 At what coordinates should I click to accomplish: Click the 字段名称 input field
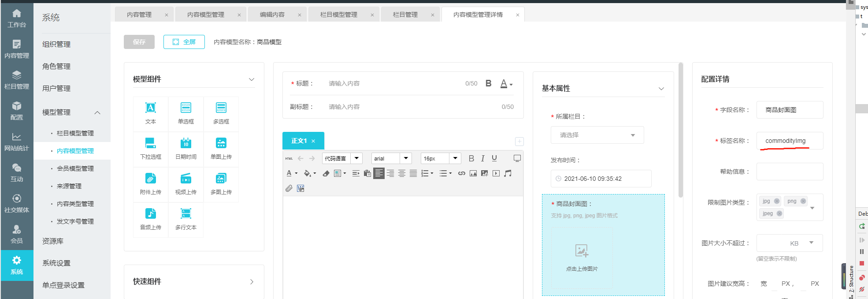click(789, 110)
